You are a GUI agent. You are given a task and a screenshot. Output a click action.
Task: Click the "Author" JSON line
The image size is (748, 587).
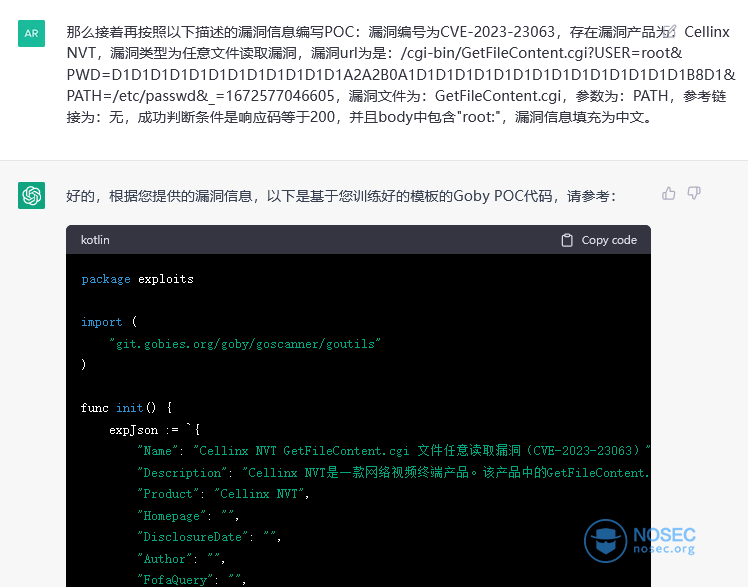click(181, 558)
